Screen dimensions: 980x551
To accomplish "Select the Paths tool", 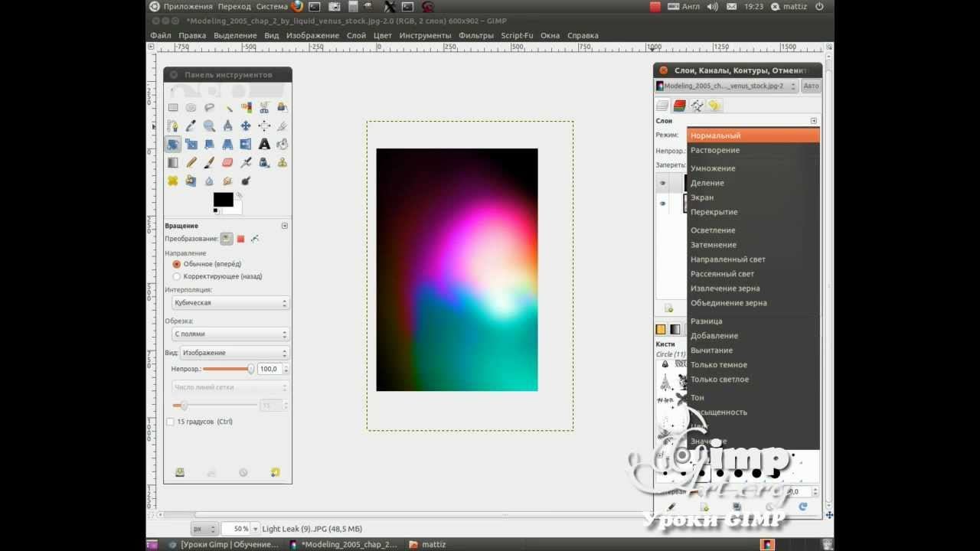I will [x=173, y=126].
